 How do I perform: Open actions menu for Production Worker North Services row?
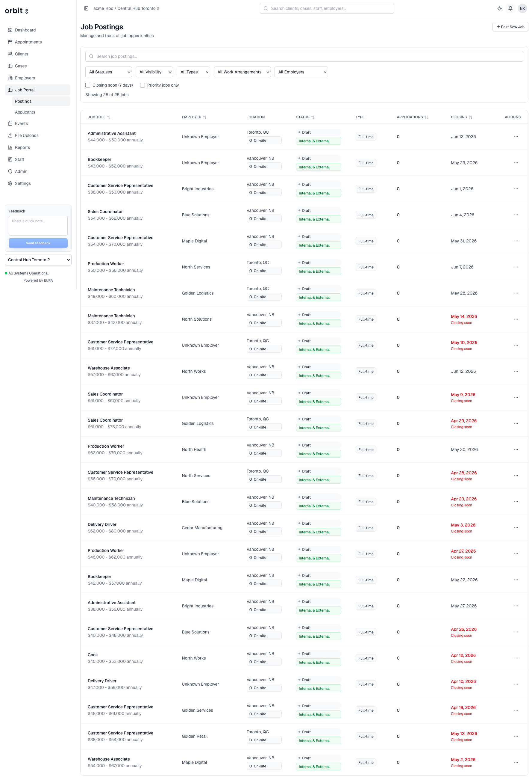(x=516, y=267)
